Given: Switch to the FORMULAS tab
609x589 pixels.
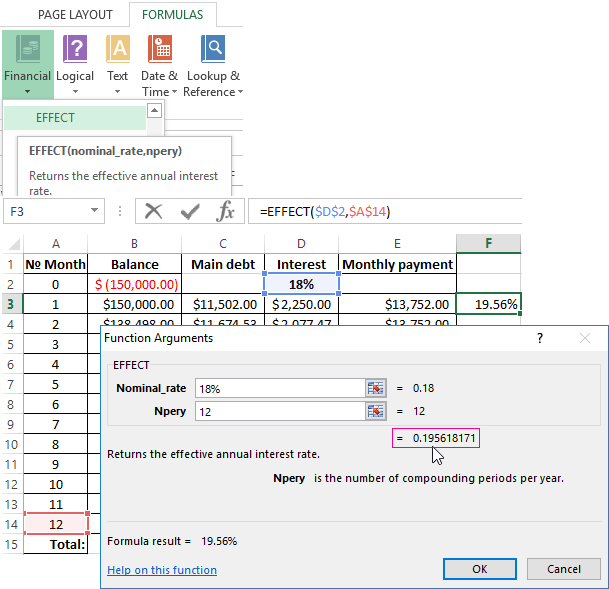Looking at the screenshot, I should coord(172,15).
